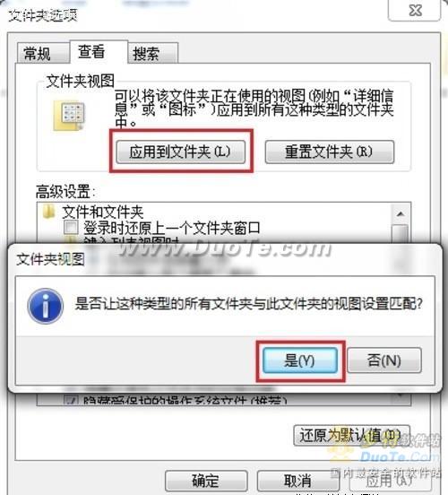Click the 取消 button
The image size is (448, 495).
point(298,481)
